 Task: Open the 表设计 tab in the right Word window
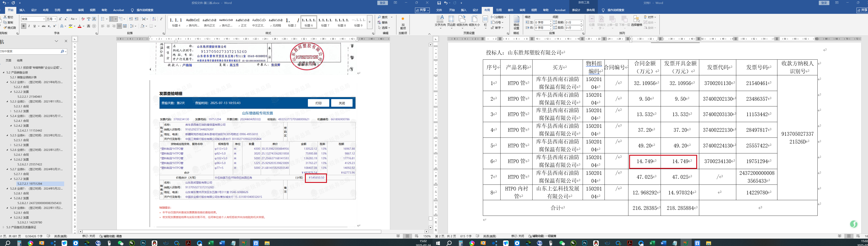[x=576, y=10]
